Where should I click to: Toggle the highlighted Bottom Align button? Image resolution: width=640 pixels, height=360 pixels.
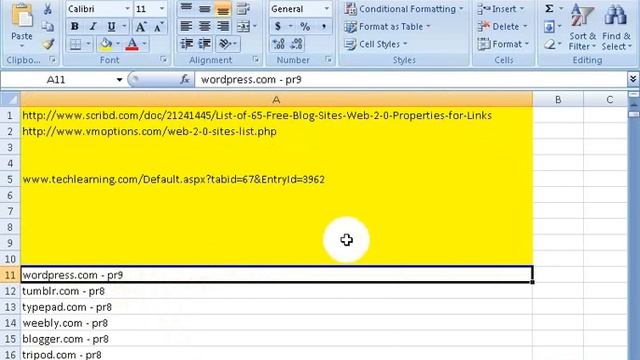point(223,9)
